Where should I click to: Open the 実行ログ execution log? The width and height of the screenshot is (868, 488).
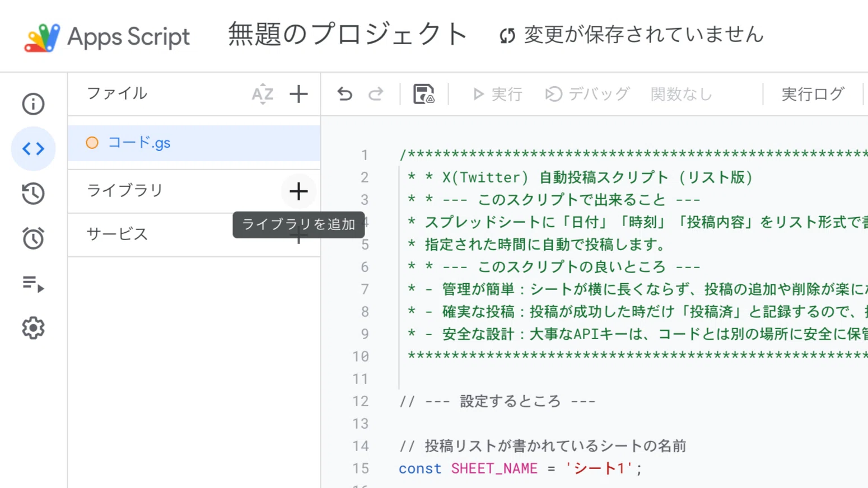813,94
